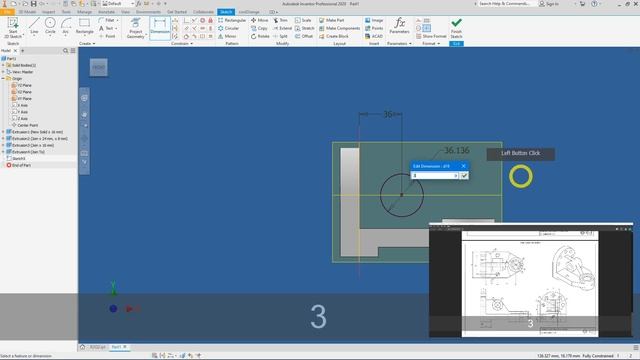
Task: Apply Circular pattern
Action: (229, 28)
